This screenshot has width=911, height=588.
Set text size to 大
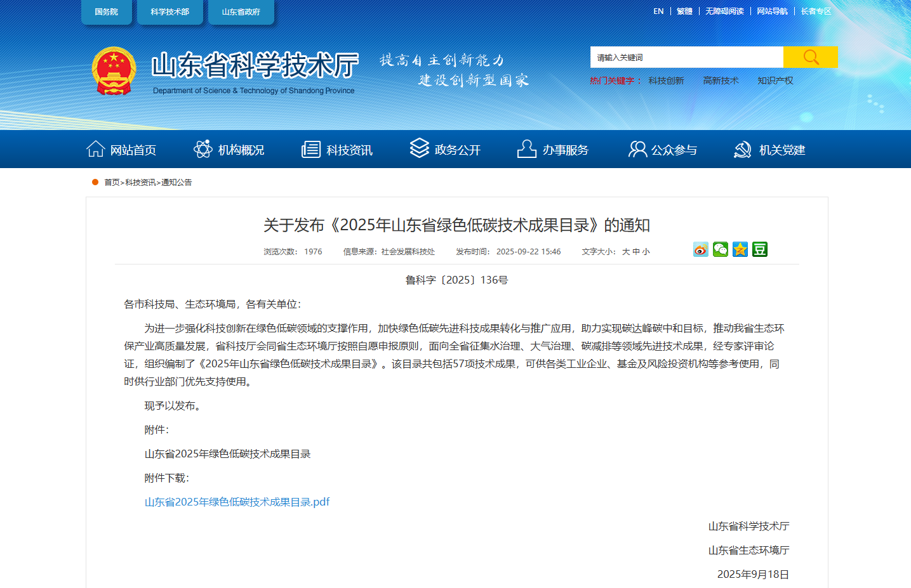625,252
